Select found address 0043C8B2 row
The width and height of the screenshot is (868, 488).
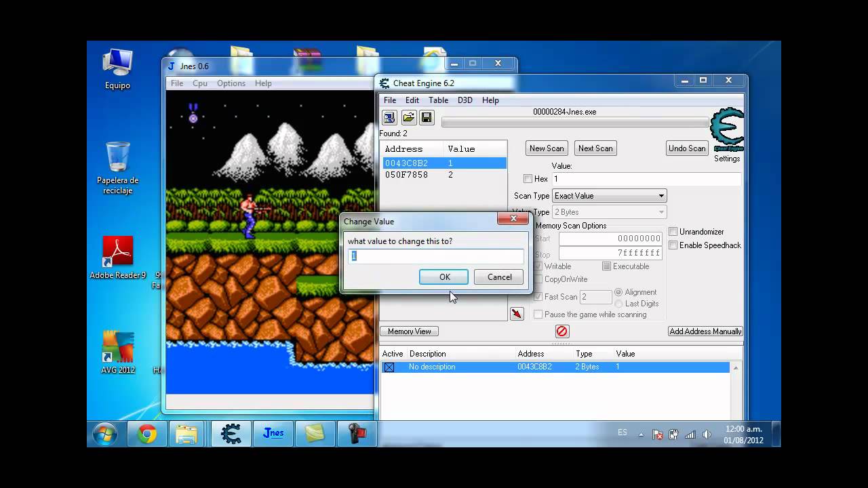[x=444, y=163]
